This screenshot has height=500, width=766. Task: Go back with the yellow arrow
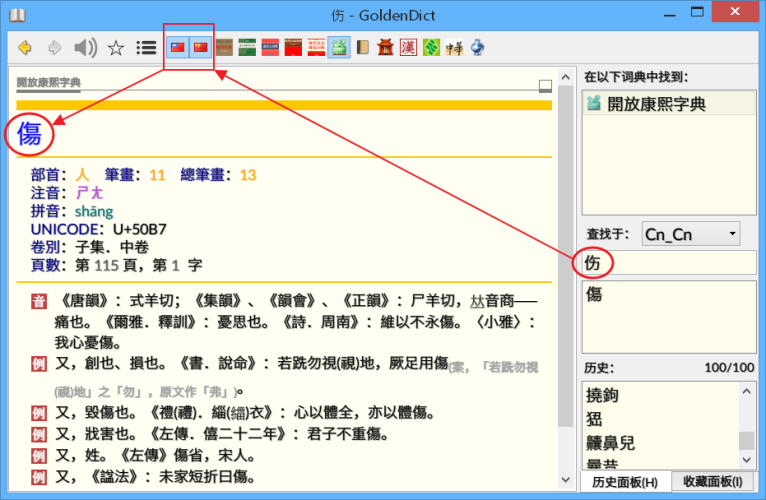[x=25, y=48]
